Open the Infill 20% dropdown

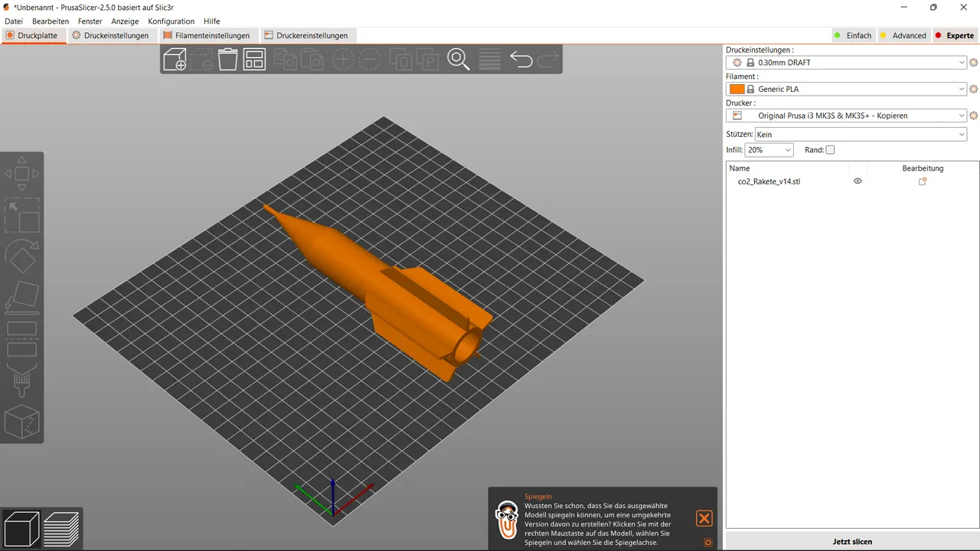(x=769, y=150)
